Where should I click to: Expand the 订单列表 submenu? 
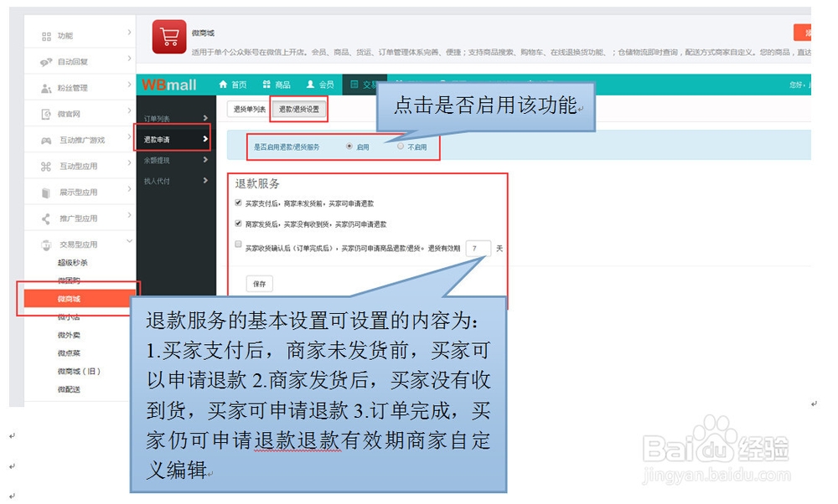(163, 116)
